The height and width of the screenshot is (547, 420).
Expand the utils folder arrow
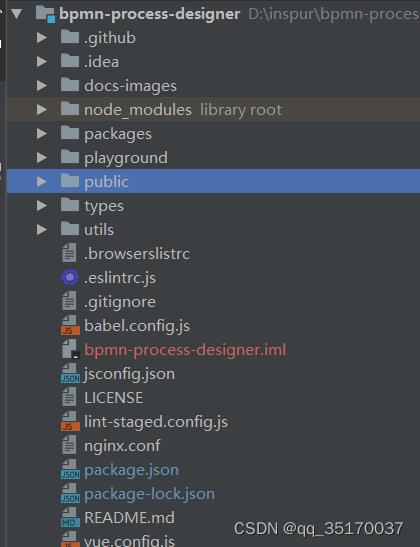click(42, 229)
